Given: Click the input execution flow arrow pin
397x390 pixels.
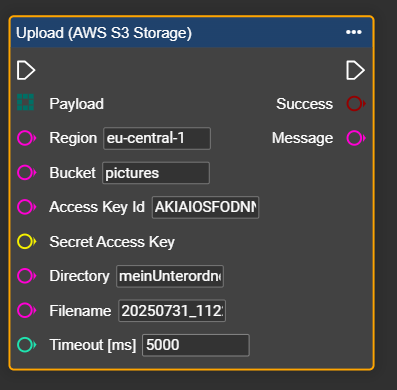Looking at the screenshot, I should tap(26, 70).
